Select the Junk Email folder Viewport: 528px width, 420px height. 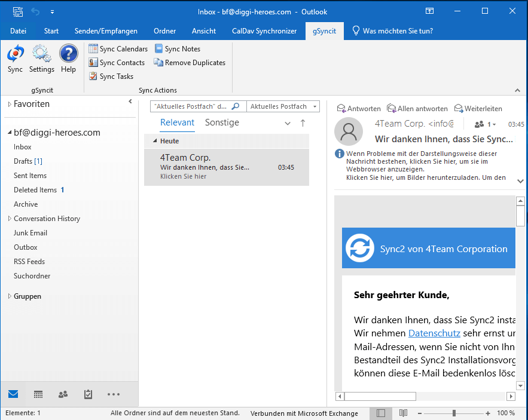pos(30,233)
